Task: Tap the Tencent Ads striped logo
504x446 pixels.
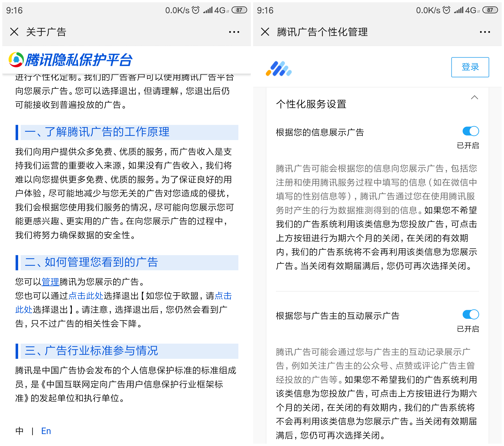Action: pos(279,69)
